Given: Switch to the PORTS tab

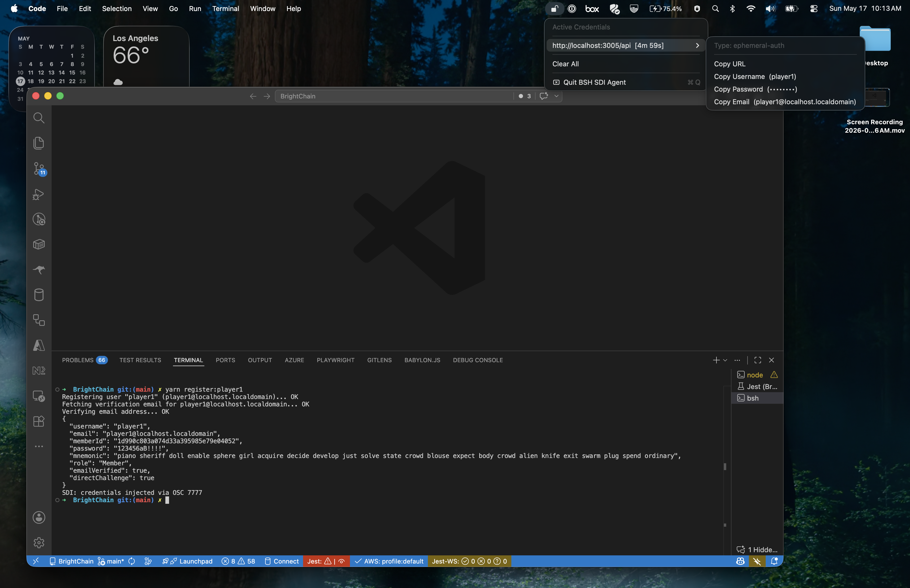Looking at the screenshot, I should pos(225,360).
